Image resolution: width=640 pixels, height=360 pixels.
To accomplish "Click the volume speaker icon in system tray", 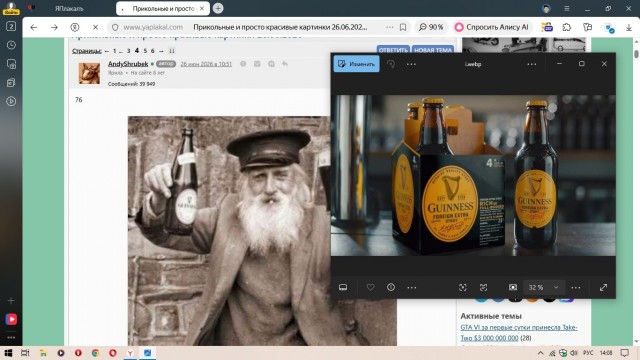I will pyautogui.click(x=574, y=353).
